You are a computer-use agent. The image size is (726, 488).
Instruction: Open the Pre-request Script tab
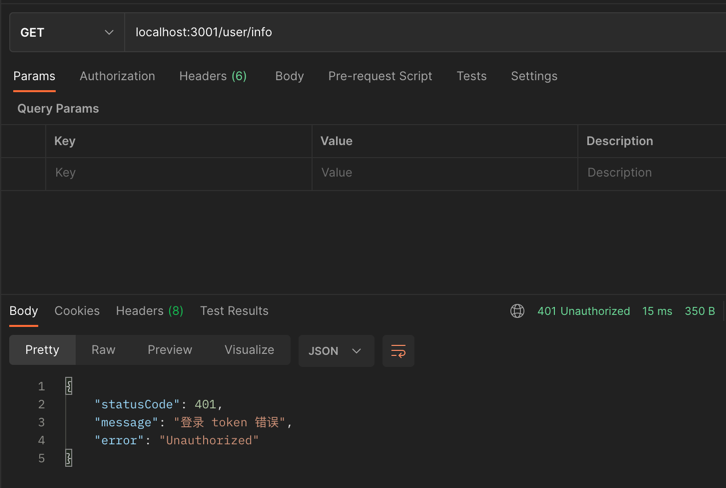tap(380, 76)
